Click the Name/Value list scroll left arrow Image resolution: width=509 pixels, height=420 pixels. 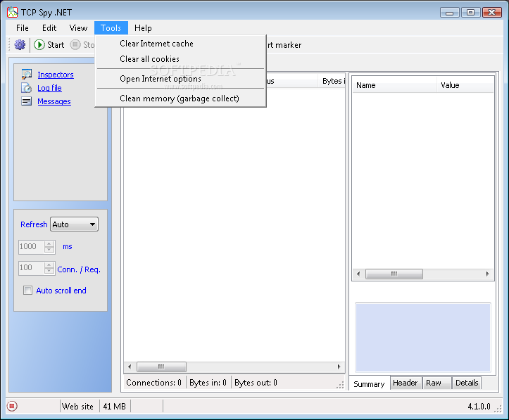[358, 274]
